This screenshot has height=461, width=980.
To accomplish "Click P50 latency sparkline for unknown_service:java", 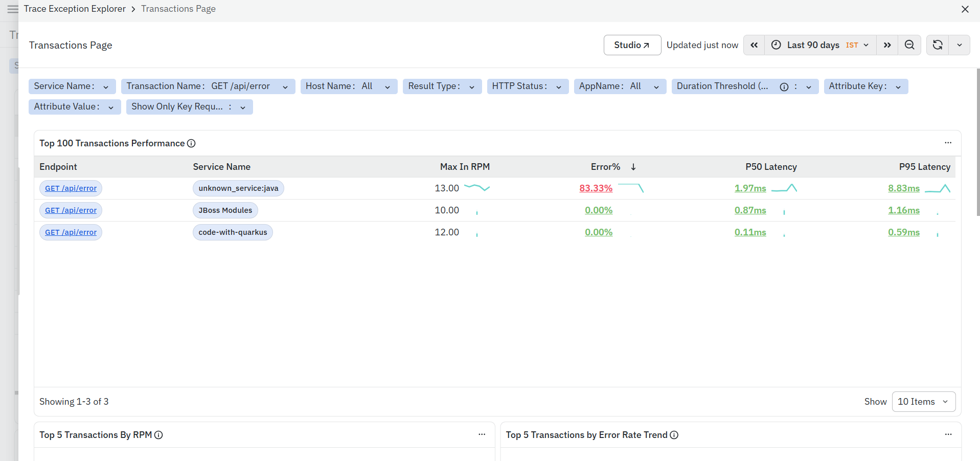I will 784,188.
